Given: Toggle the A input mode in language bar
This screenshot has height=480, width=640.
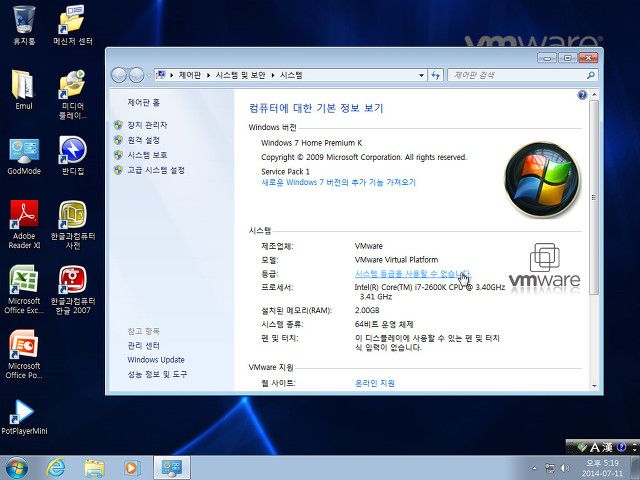Looking at the screenshot, I should point(595,447).
